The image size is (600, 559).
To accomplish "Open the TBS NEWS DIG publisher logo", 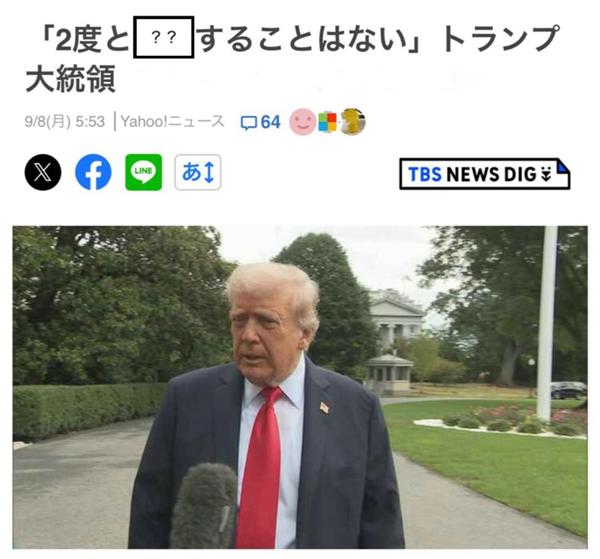I will pyautogui.click(x=484, y=174).
